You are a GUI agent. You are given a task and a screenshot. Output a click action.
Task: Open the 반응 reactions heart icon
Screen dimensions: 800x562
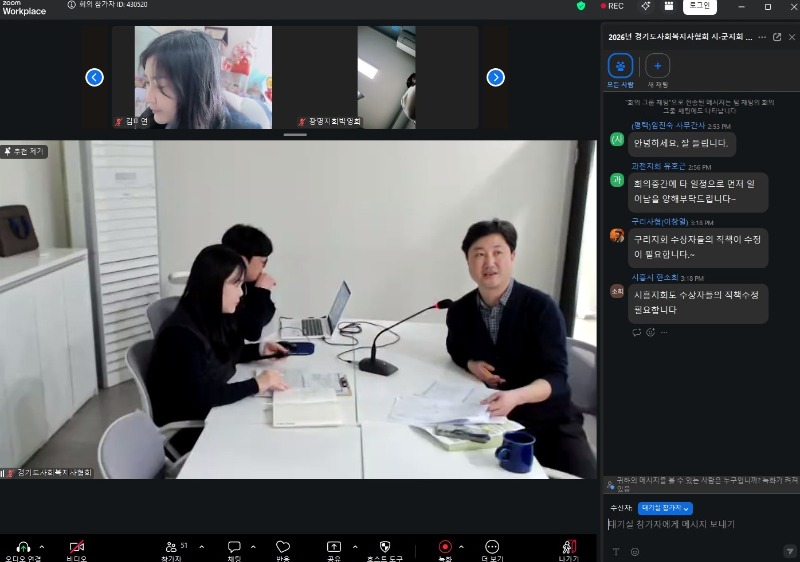point(283,547)
